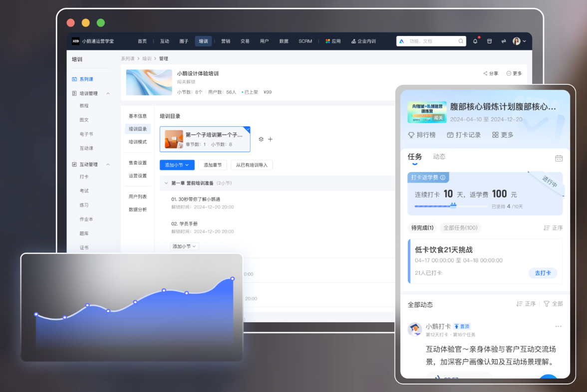Click the 去打卡 button in the challenge card
The image size is (587, 392).
point(543,273)
